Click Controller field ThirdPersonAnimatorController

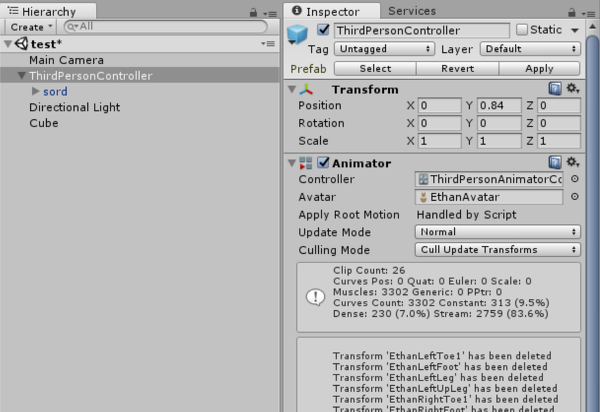click(489, 179)
